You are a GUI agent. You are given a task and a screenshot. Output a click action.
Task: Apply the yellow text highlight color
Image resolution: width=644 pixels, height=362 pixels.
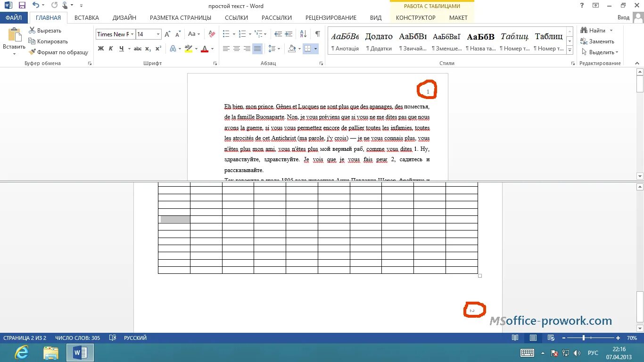tap(189, 49)
